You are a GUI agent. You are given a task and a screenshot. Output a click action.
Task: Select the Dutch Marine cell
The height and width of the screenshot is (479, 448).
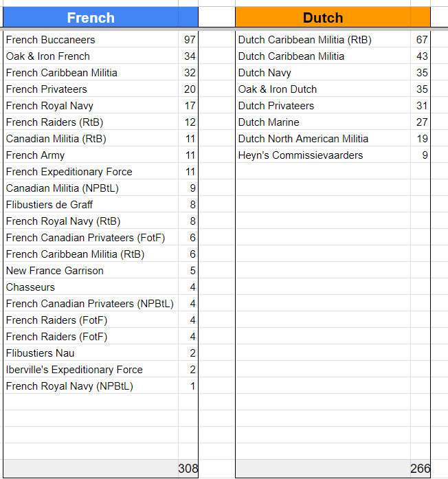(269, 122)
